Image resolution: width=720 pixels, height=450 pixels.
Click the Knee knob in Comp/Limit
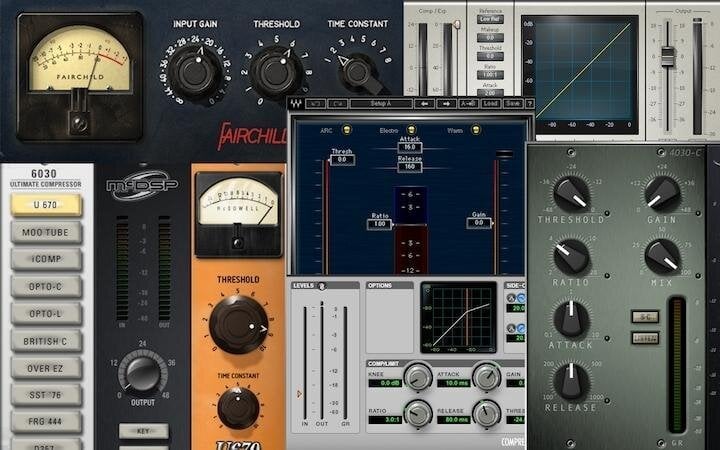point(418,377)
